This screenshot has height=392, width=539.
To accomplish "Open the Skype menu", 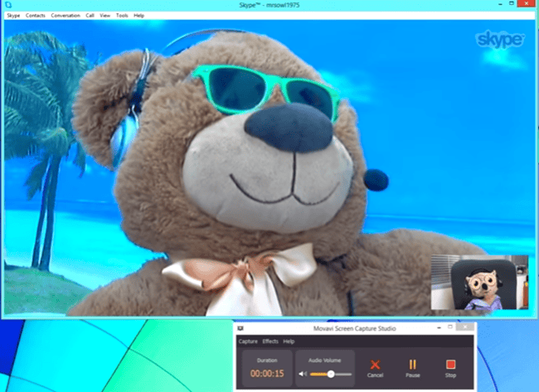I will [13, 16].
